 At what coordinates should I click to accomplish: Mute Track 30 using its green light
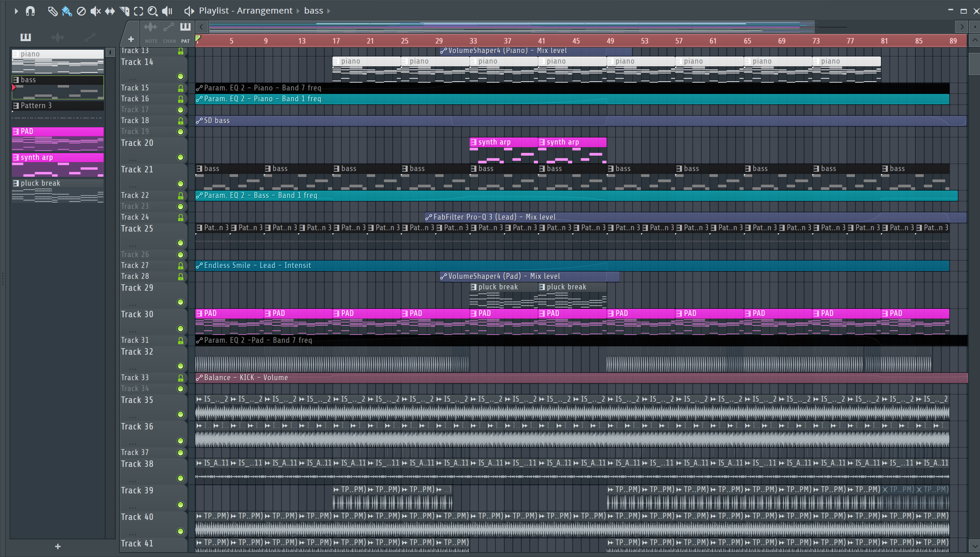click(180, 328)
